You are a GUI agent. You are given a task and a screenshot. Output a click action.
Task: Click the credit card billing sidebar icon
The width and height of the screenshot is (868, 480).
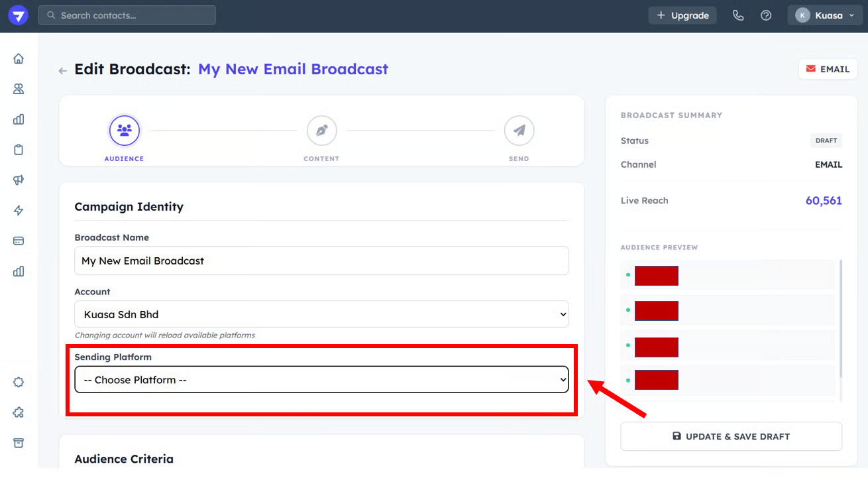click(19, 241)
